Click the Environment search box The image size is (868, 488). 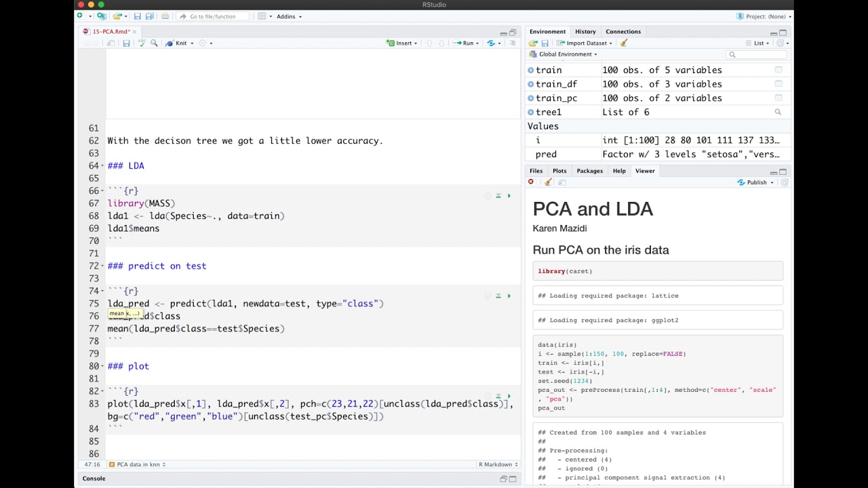click(756, 54)
